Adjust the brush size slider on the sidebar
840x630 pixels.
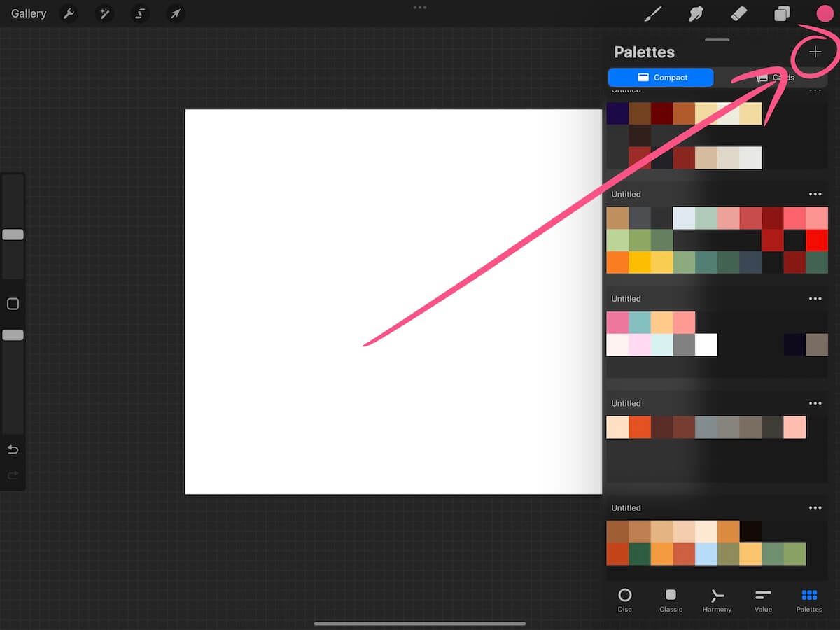coord(13,234)
